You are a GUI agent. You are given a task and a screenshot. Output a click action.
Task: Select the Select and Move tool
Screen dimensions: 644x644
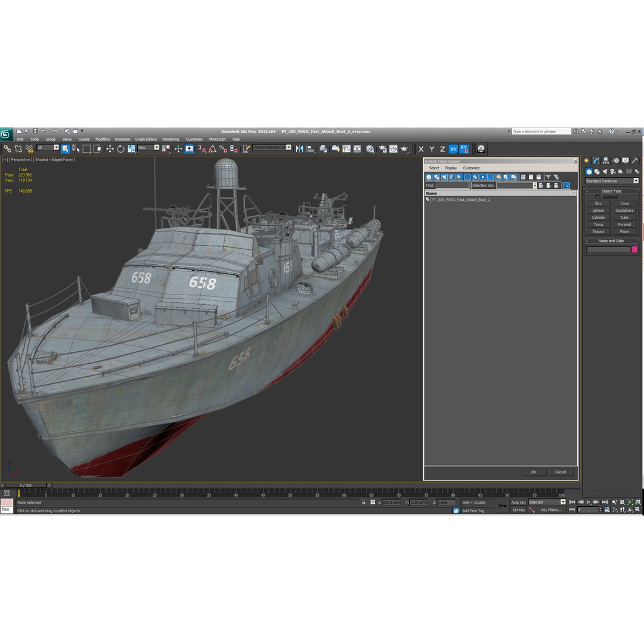110,148
